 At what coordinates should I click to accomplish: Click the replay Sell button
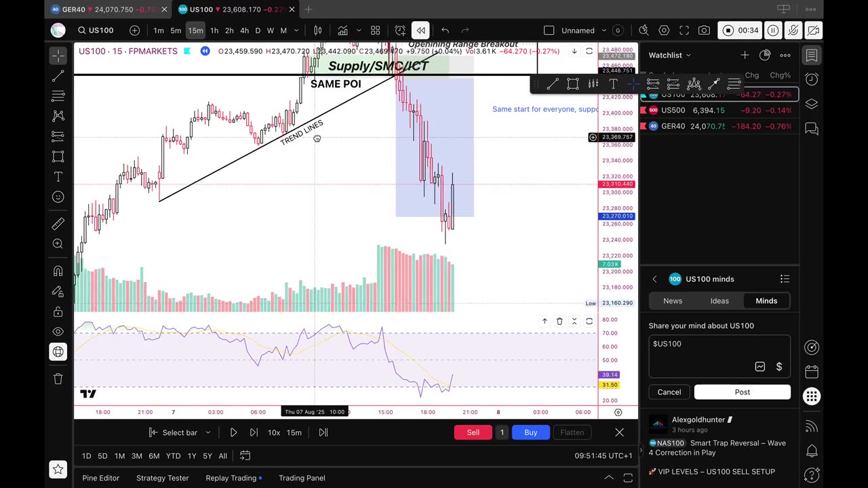coord(473,432)
